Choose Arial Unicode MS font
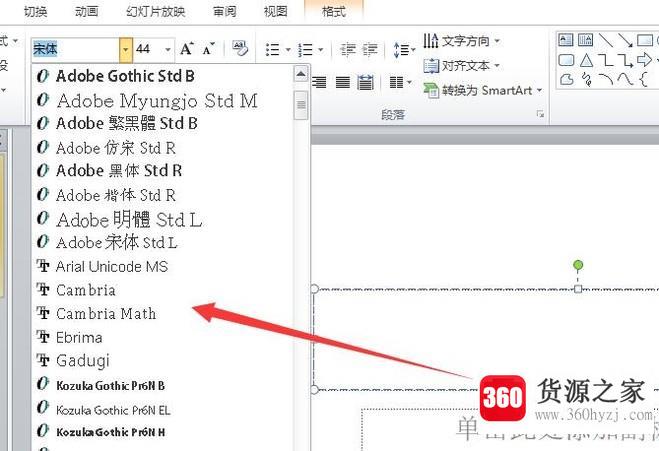Viewport: 659px width, 451px height. [x=162, y=266]
